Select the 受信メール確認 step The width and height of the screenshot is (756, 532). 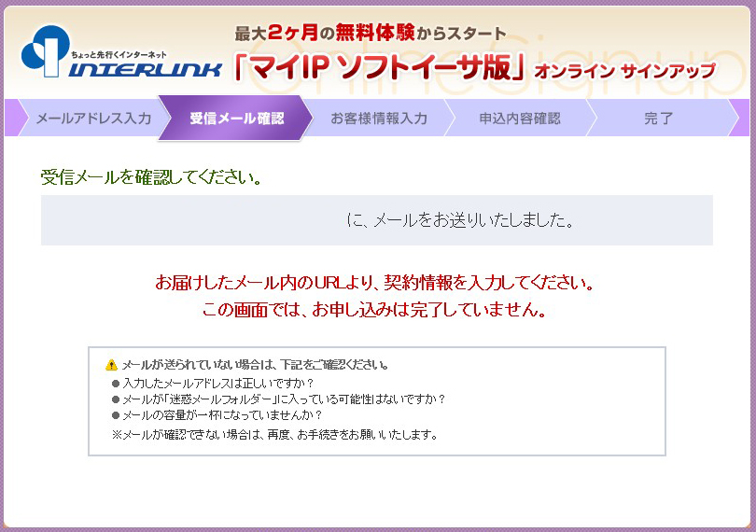tap(236, 119)
